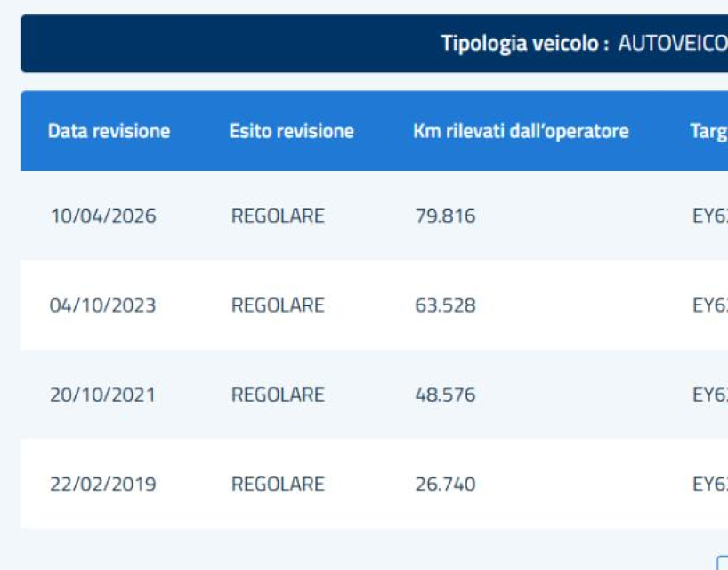Click REGOLARE in the 22/02/2019 row

tap(278, 484)
